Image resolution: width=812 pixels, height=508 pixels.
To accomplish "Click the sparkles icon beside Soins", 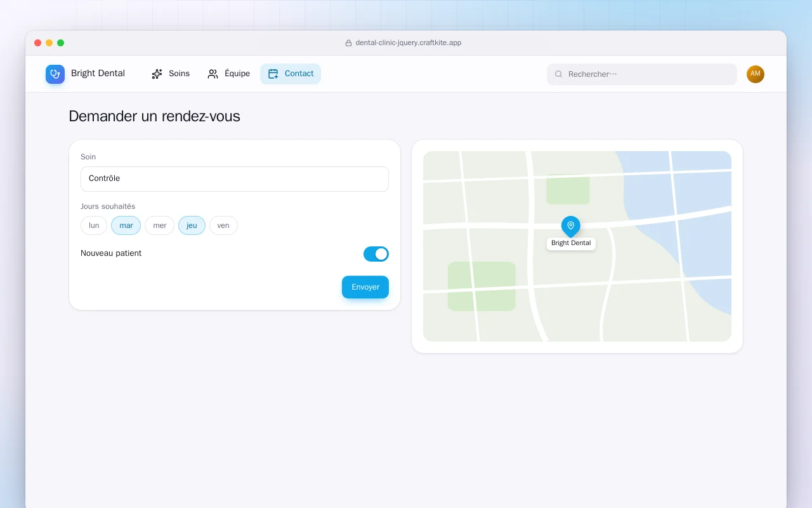I will tap(157, 74).
